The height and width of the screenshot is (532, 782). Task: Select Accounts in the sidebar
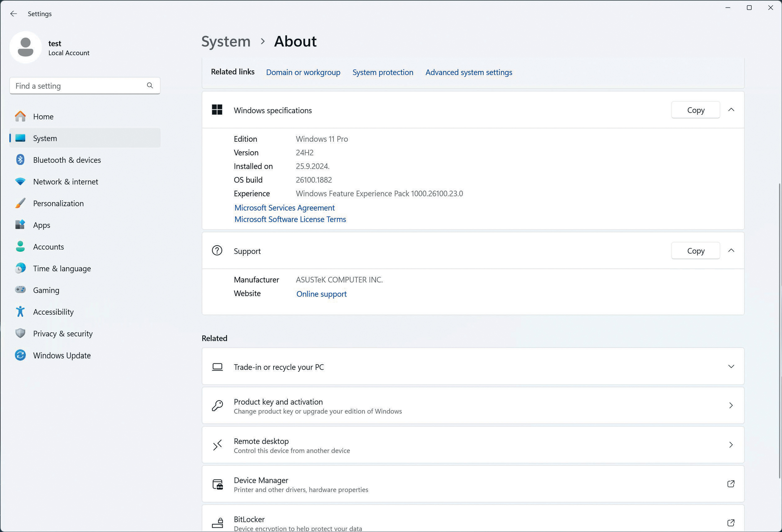[x=85, y=247]
